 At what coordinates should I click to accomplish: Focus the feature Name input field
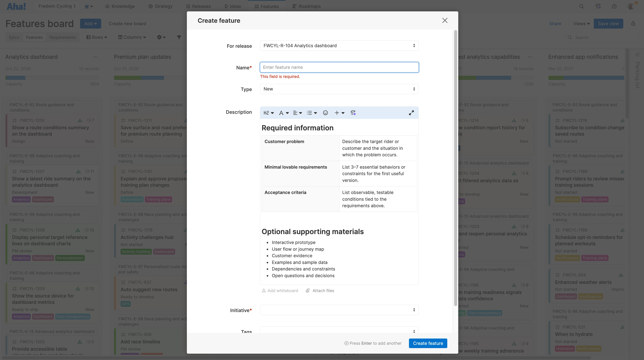point(339,68)
